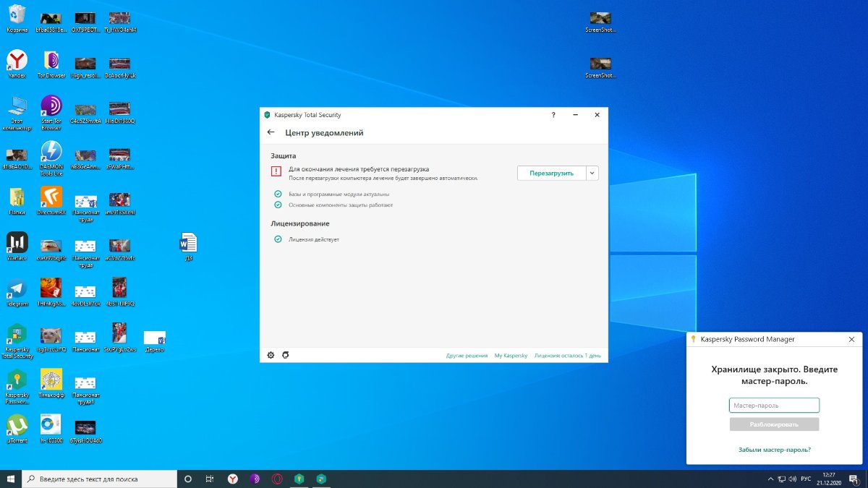Open Yandex browser in the taskbar
The image size is (868, 488).
[233, 479]
